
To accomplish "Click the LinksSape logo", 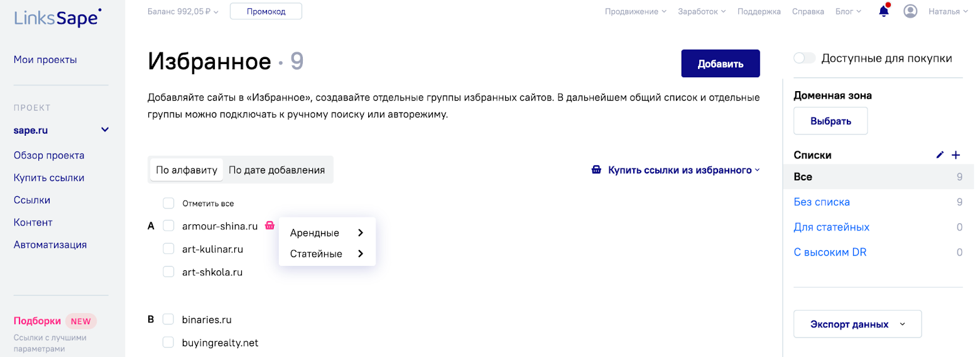I will point(58,18).
